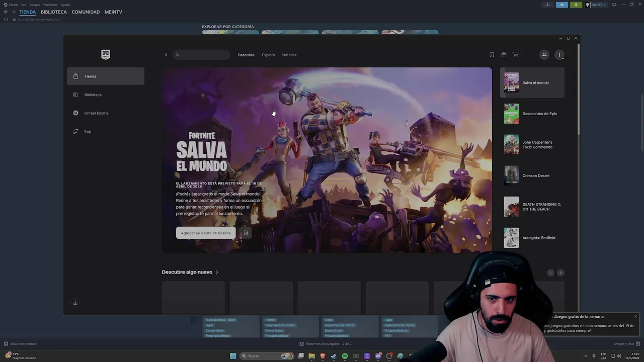Click the Steam store URL field

pyautogui.click(x=39, y=19)
